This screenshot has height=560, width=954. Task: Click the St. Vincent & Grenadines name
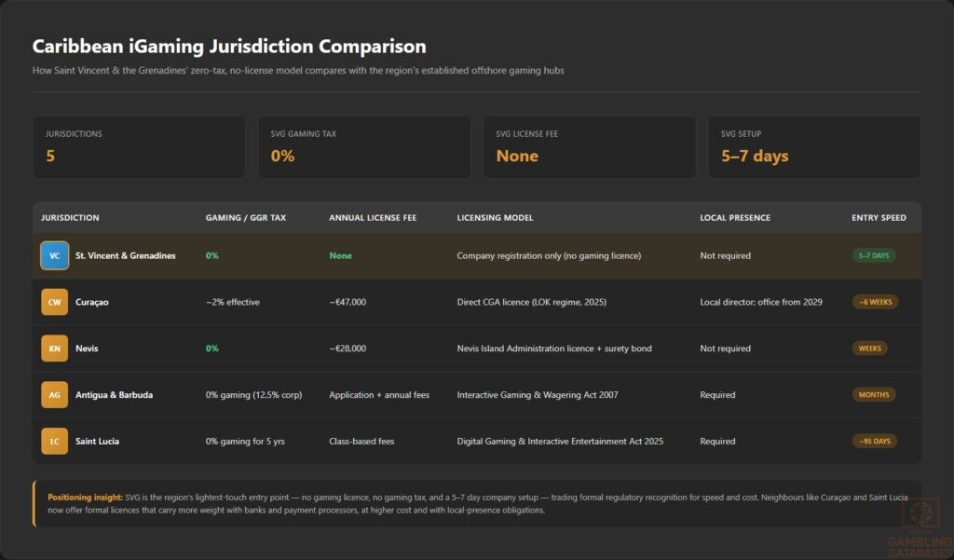tap(126, 255)
